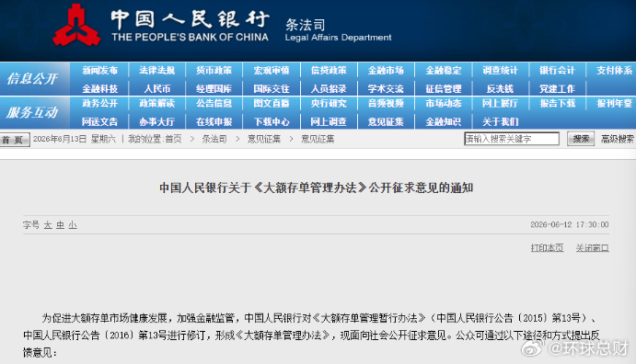Go to 图文直播 page
Image resolution: width=636 pixels, height=364 pixels.
pos(272,103)
